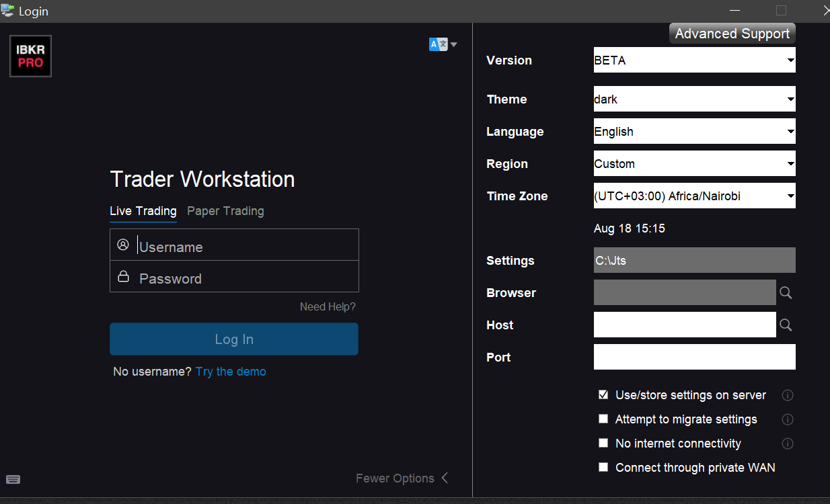Click info icon for Use/store settings on server
Image resolution: width=830 pixels, height=504 pixels.
[x=788, y=395]
